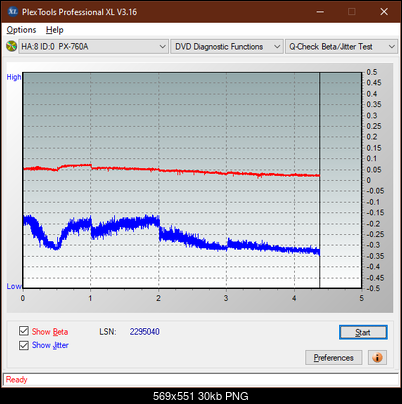The height and width of the screenshot is (404, 402).
Task: Click the x-axis label 5
Action: tap(362, 298)
